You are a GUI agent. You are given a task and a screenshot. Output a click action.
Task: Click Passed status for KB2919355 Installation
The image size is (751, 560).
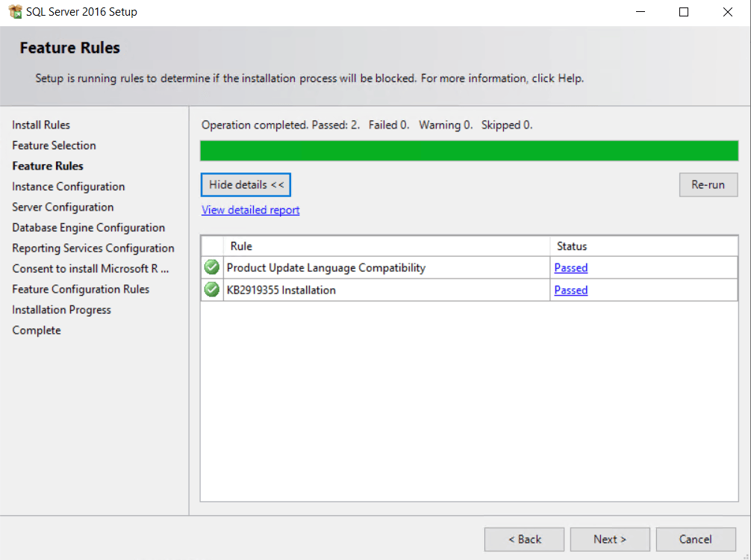[570, 290]
